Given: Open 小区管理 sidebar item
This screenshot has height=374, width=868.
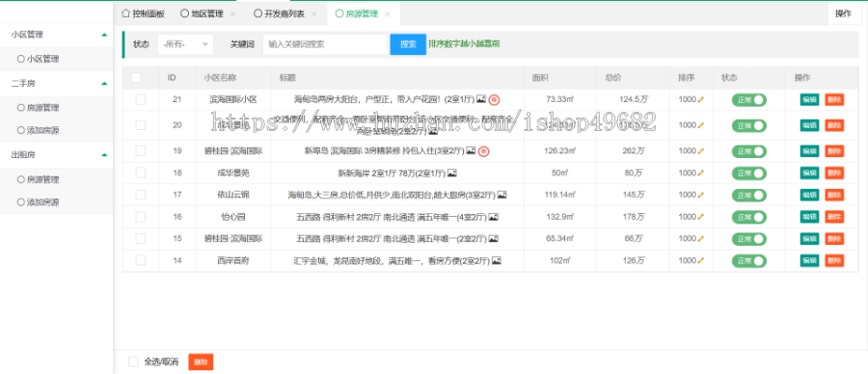Looking at the screenshot, I should (39, 59).
